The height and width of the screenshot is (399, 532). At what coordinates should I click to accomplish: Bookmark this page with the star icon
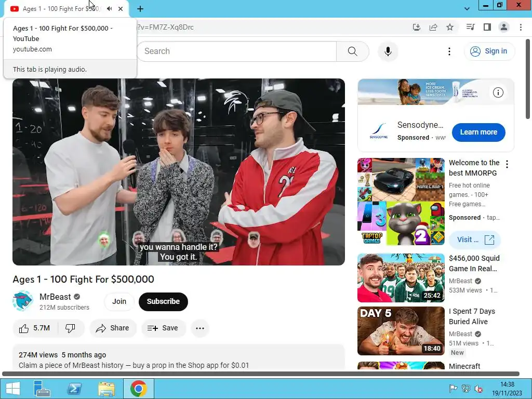(x=450, y=27)
